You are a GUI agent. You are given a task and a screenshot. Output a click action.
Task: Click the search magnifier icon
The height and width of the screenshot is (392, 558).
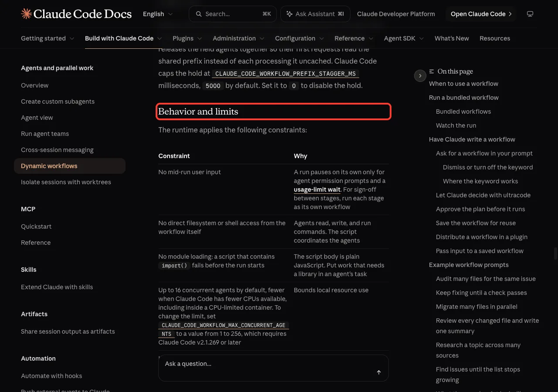tap(199, 14)
